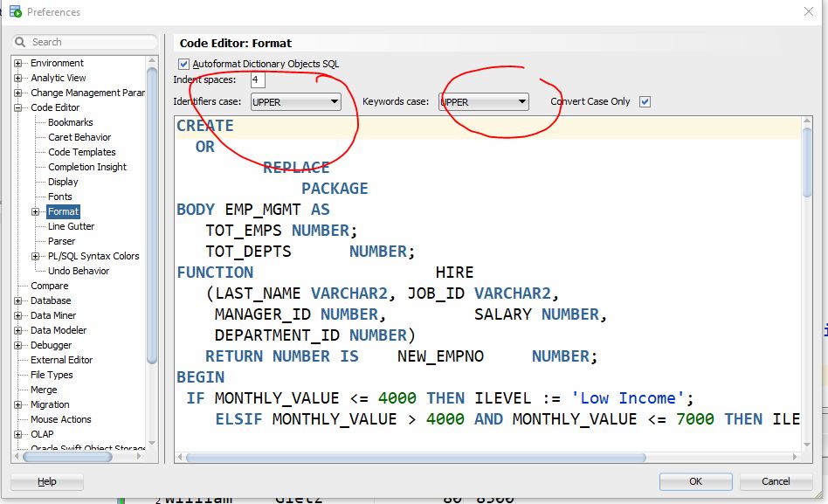Image resolution: width=828 pixels, height=504 pixels.
Task: Click the OK button
Action: [x=695, y=481]
